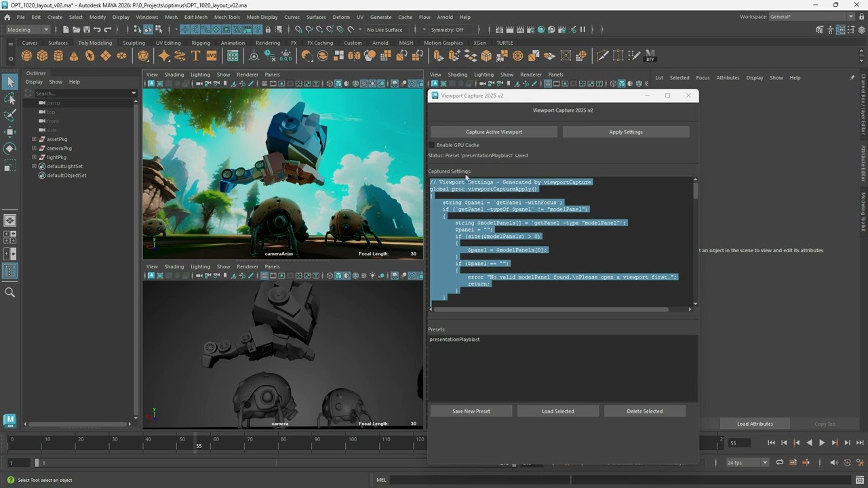Activate the Rotate tool in toolbox
The image size is (868, 488).
point(9,148)
